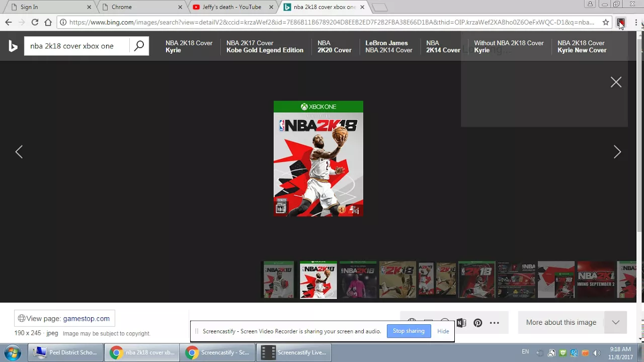Open Screencastify Live taskbar window
Viewport: 644px width, 362px height.
pyautogui.click(x=294, y=352)
